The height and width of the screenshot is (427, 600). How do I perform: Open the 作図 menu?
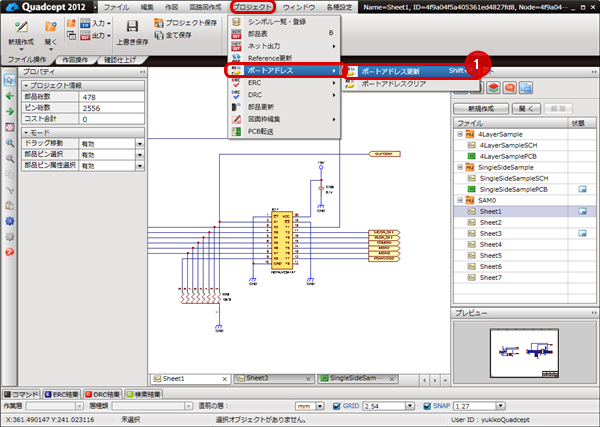pyautogui.click(x=171, y=7)
